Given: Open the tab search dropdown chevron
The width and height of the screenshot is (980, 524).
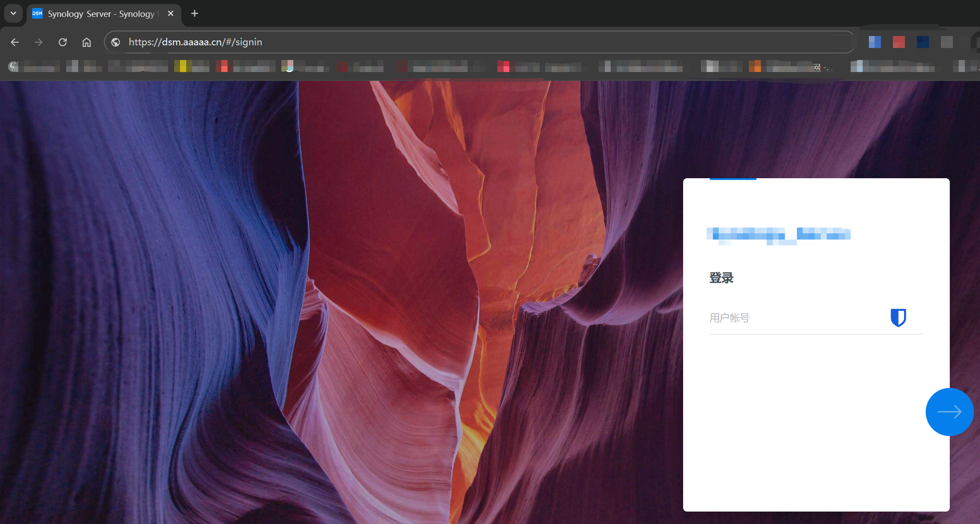Looking at the screenshot, I should click(13, 13).
